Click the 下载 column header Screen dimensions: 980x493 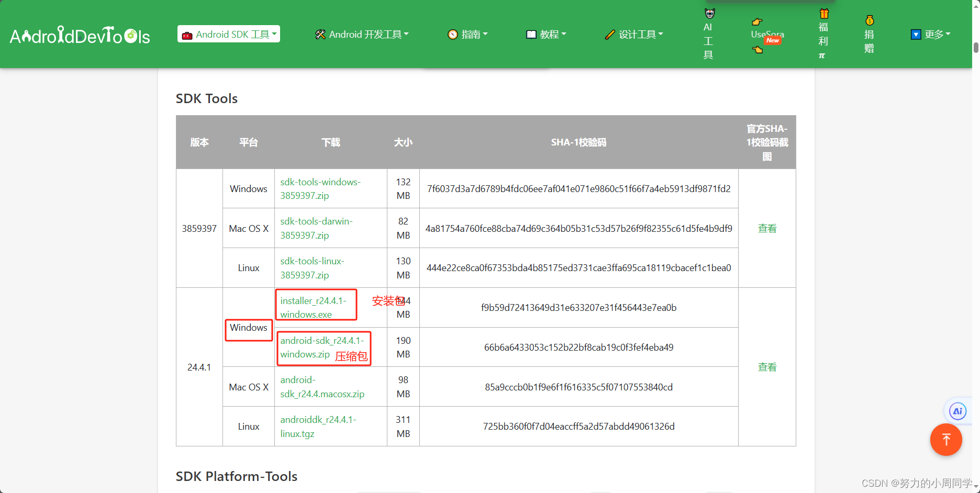(x=331, y=142)
